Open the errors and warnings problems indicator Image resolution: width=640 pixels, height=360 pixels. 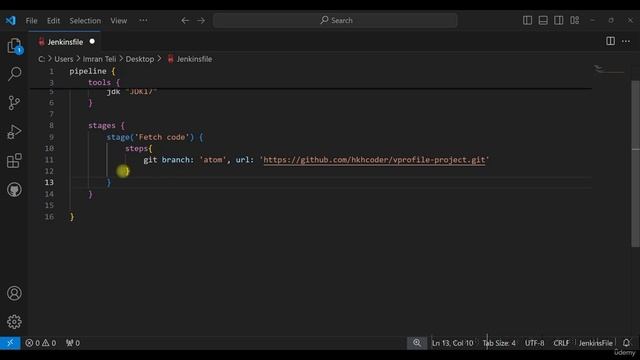point(40,343)
